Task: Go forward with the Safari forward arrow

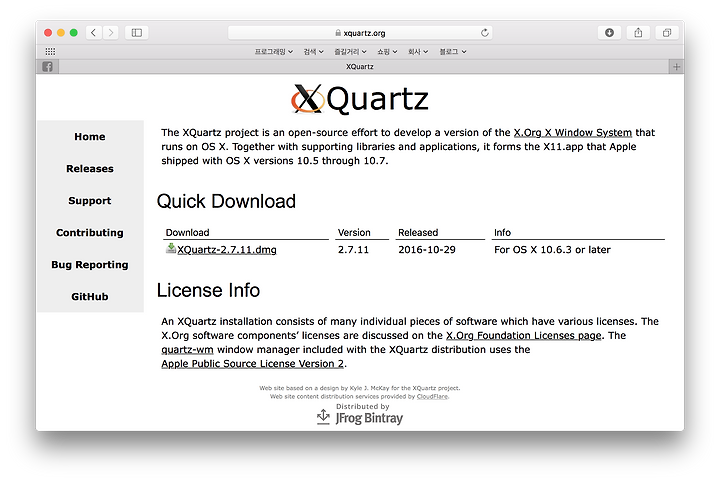Action: pos(111,33)
